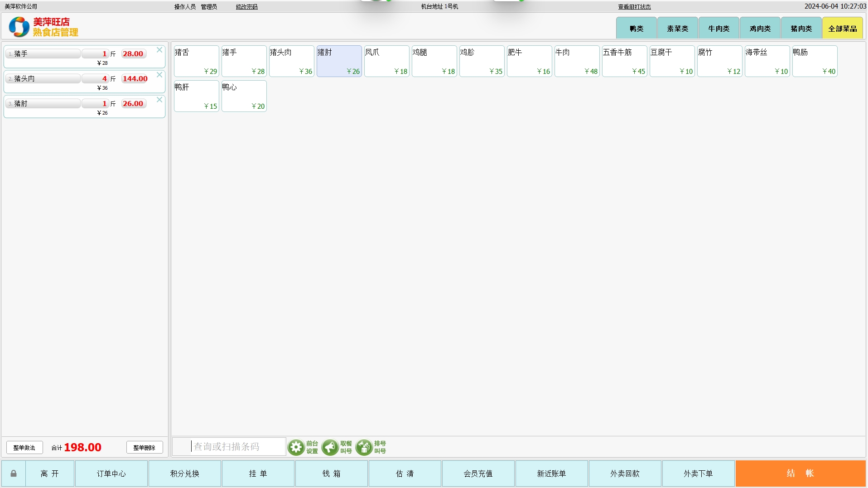This screenshot has width=868, height=488.
Task: Open the 订单中心 order center
Action: (x=111, y=474)
